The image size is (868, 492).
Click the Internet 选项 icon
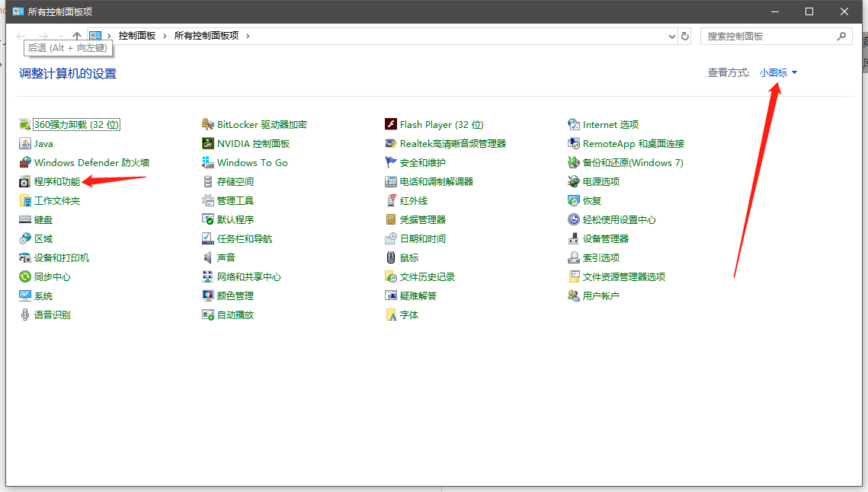574,124
